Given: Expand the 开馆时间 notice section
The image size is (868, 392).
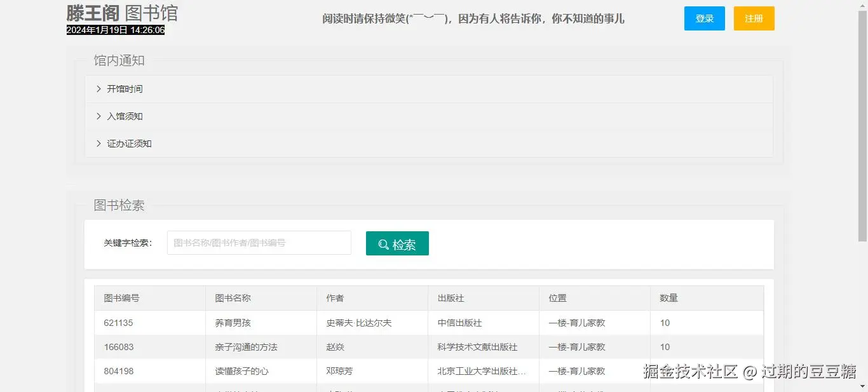Looking at the screenshot, I should [x=429, y=89].
